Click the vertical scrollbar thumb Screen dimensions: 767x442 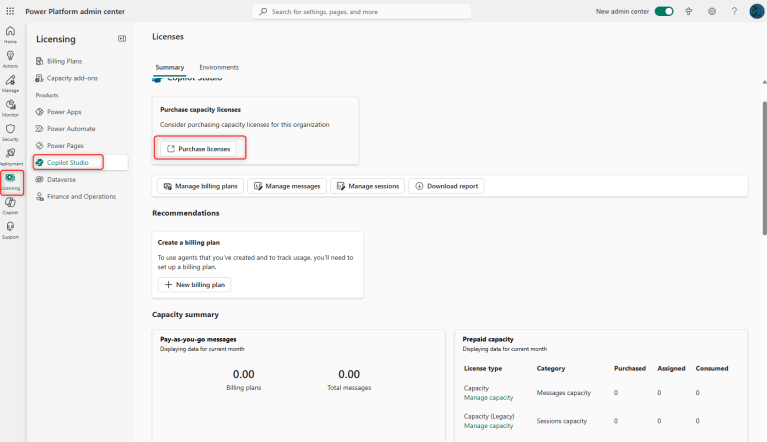click(x=764, y=168)
